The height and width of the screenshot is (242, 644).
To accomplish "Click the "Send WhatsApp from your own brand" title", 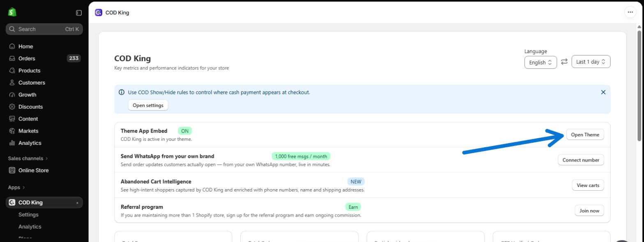I will click(x=168, y=156).
